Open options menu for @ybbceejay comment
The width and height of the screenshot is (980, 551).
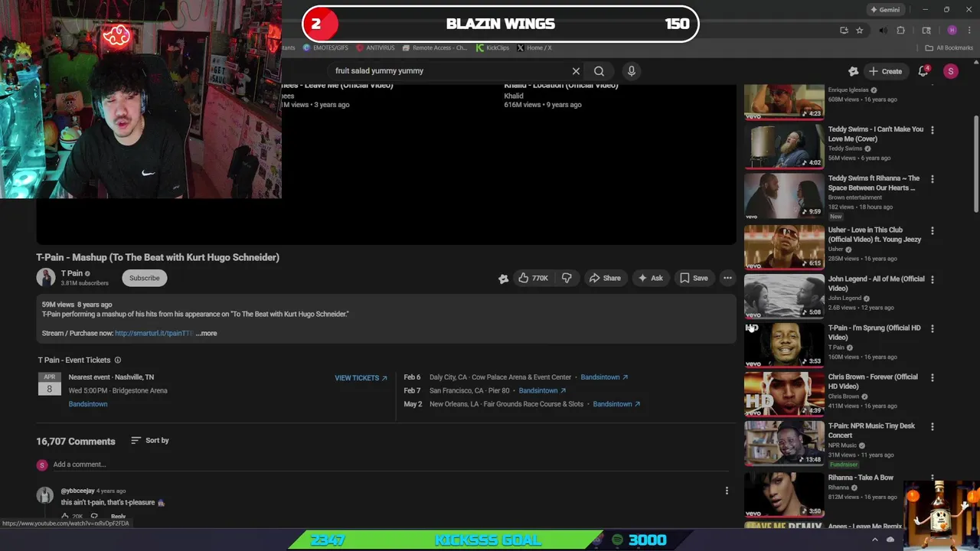[727, 491]
